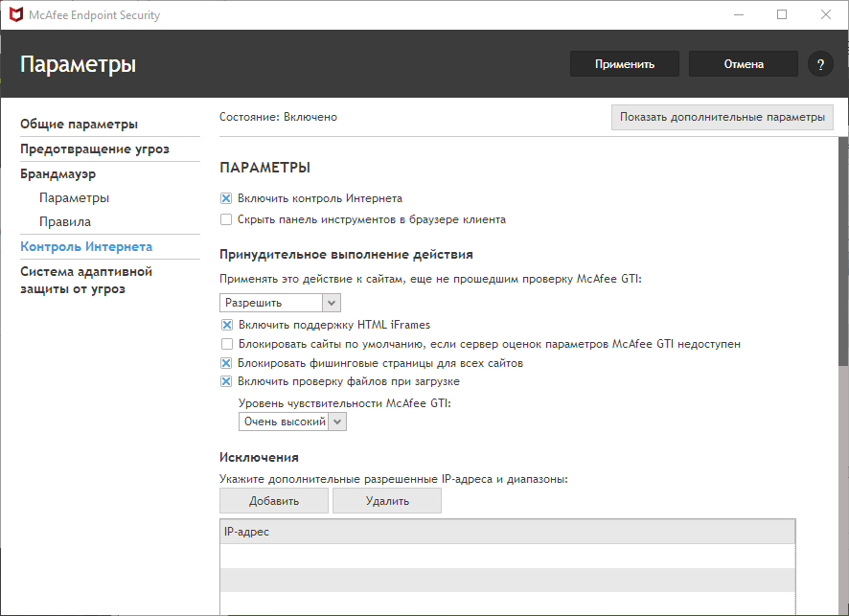The width and height of the screenshot is (849, 616).
Task: Go to 'Предотвращение угроз' section
Action: (x=95, y=149)
